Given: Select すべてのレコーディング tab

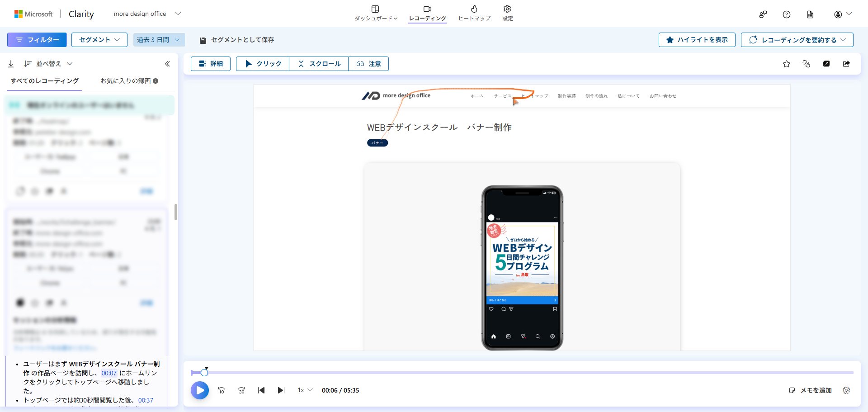Looking at the screenshot, I should 44,81.
